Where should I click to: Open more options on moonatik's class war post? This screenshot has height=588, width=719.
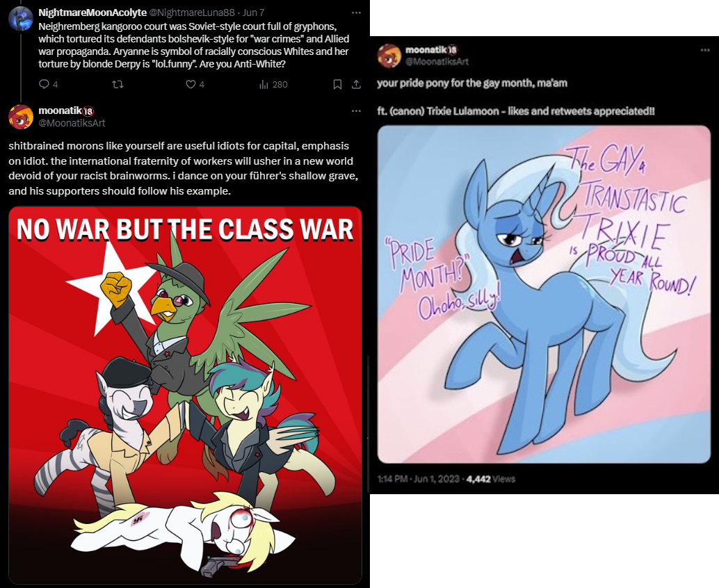click(356, 111)
